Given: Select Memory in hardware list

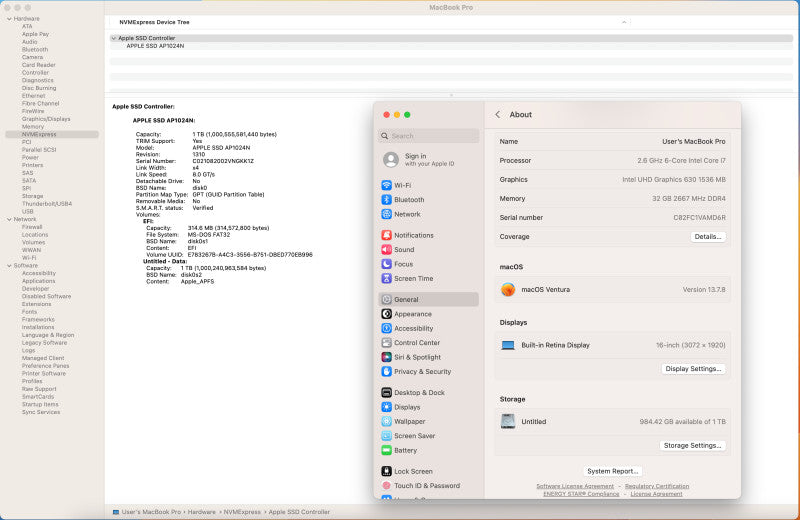Looking at the screenshot, I should (33, 127).
